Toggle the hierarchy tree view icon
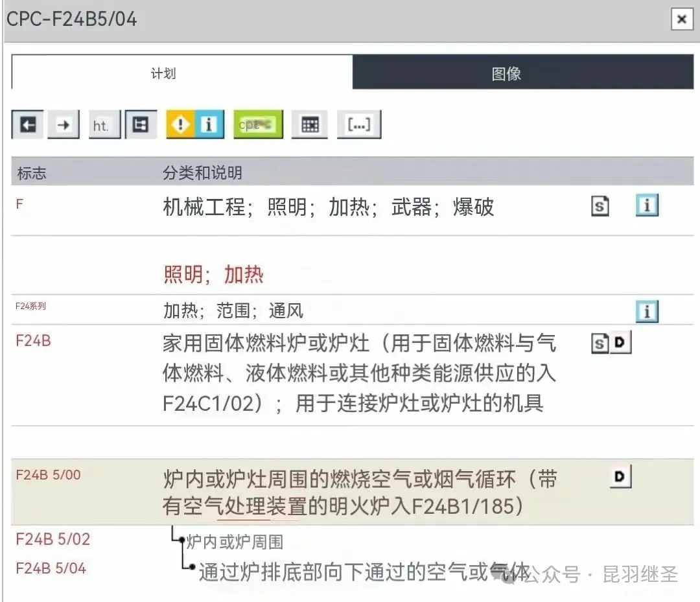 (x=140, y=125)
